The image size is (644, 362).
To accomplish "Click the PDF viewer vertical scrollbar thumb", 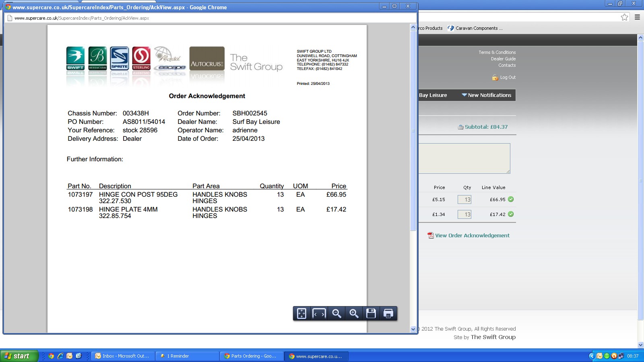I will pyautogui.click(x=413, y=130).
